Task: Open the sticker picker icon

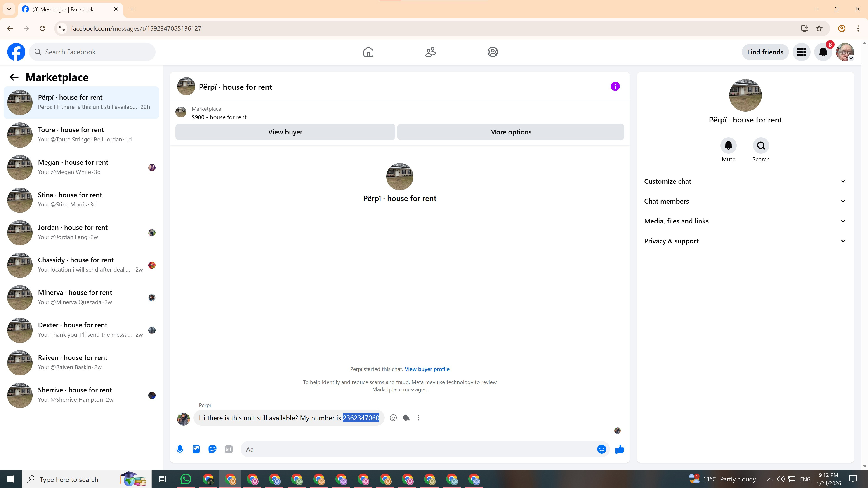Action: coord(212,449)
